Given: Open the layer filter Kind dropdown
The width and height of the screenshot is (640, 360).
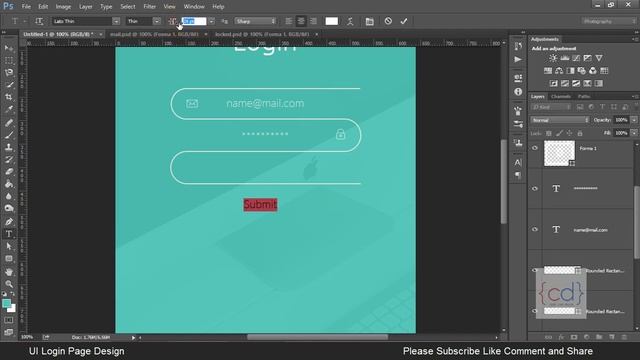Looking at the screenshot, I should [551, 107].
